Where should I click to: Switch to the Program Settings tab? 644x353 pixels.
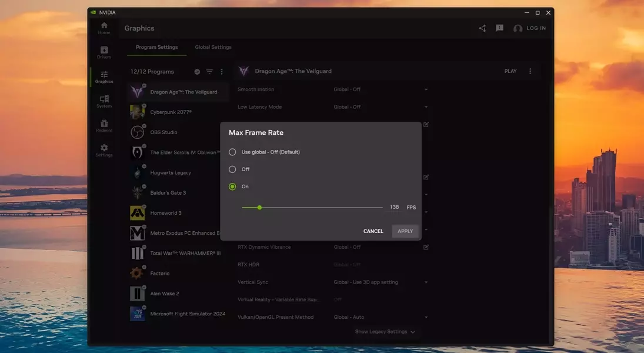[x=156, y=47]
